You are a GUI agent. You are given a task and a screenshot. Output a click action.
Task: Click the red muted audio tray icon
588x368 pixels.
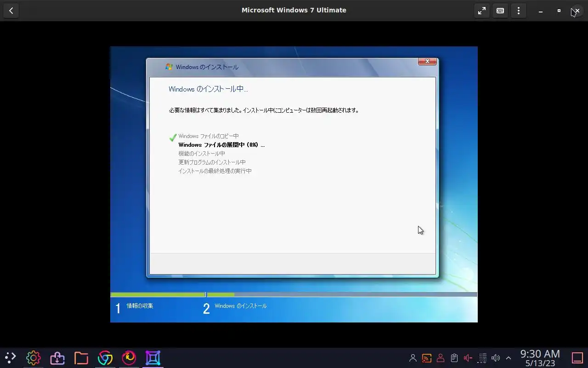468,358
